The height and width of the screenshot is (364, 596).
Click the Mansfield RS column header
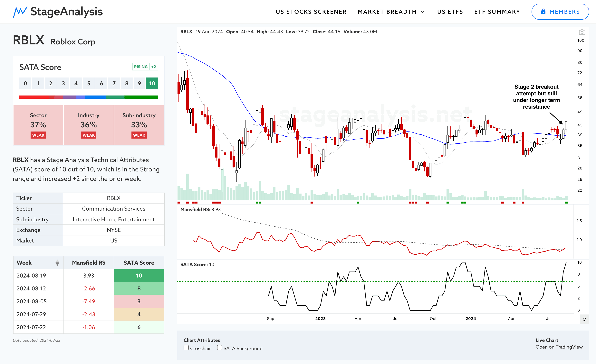click(x=89, y=263)
